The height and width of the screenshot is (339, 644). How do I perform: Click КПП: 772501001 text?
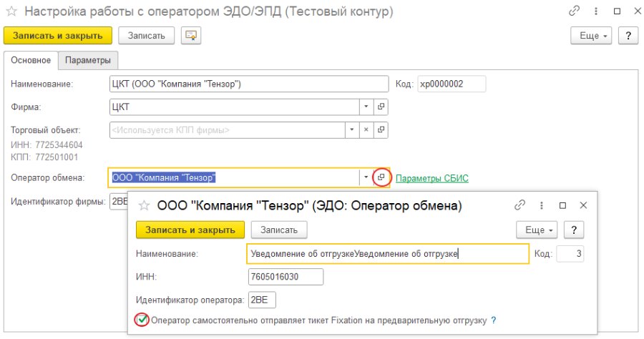coord(44,157)
